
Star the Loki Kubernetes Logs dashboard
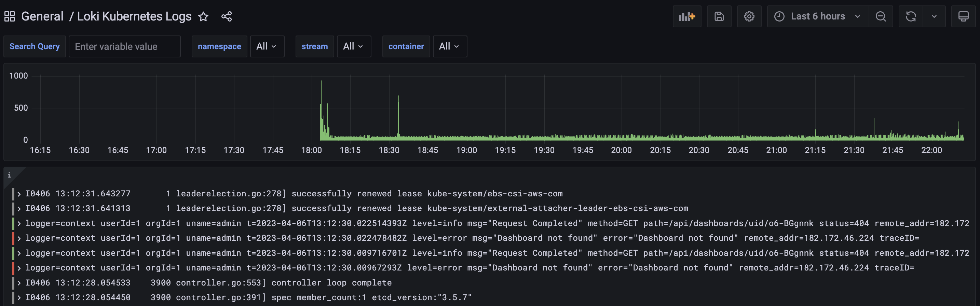click(x=204, y=16)
